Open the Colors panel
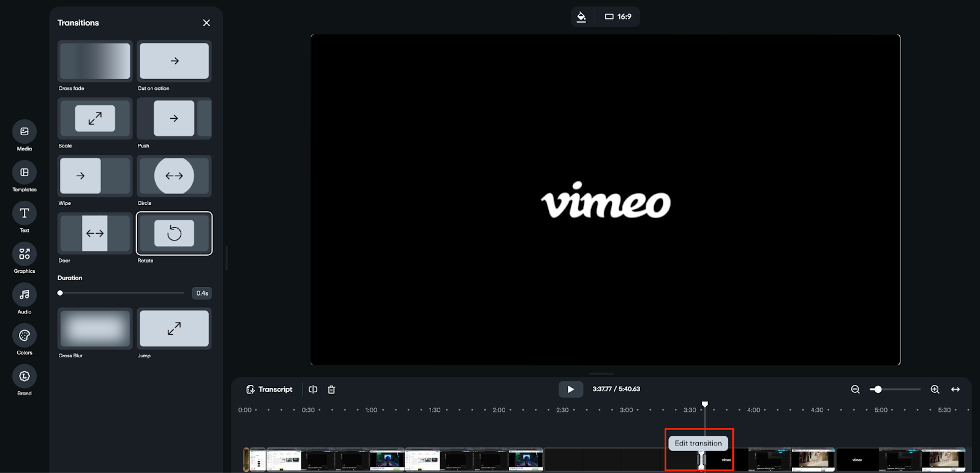The height and width of the screenshot is (473, 980). pyautogui.click(x=24, y=335)
